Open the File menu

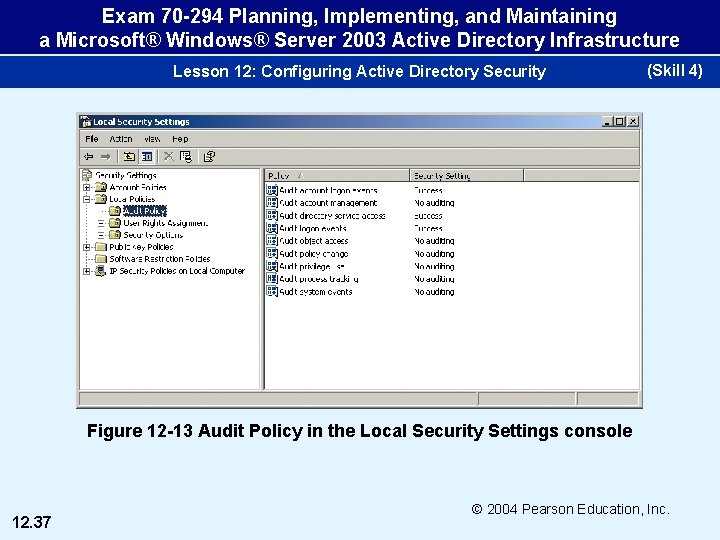tap(92, 139)
